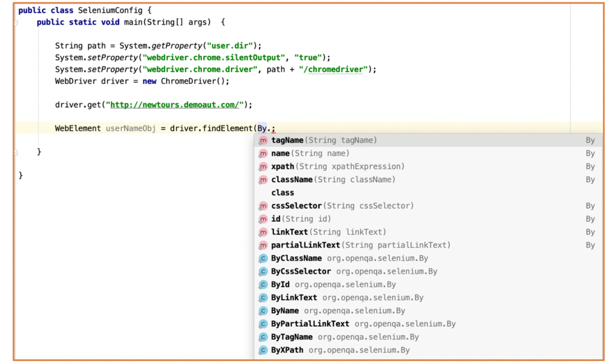Pick the 'class' keyword suggestion
614x364 pixels.
428,192
